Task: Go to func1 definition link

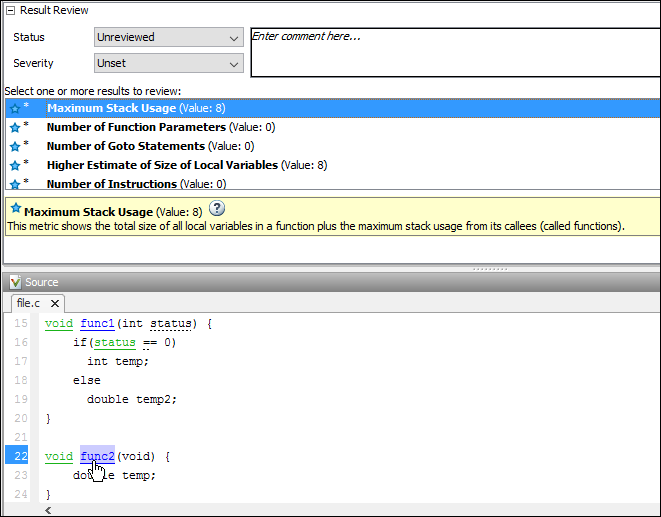Action: [97, 324]
